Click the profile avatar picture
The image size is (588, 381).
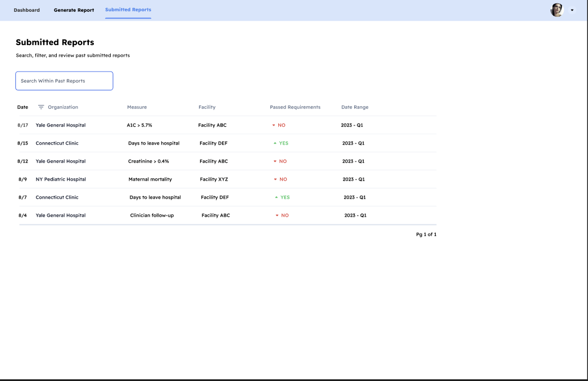[x=556, y=10]
